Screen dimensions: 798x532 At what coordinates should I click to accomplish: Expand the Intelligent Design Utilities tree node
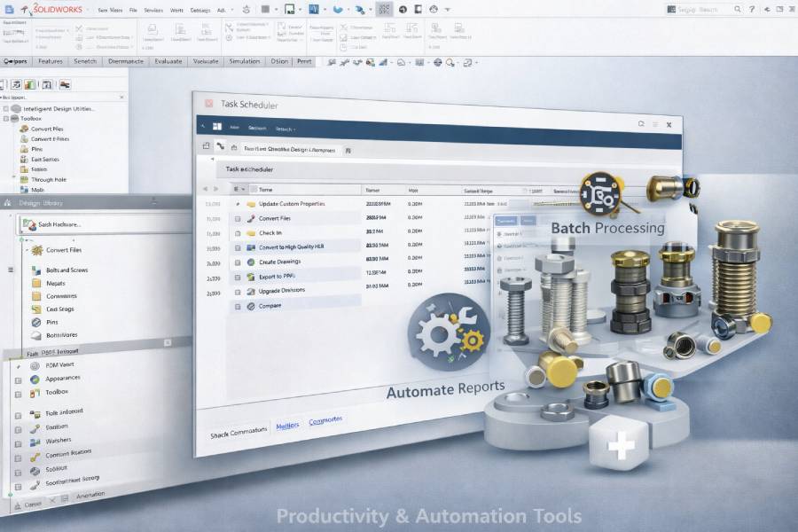(x=6, y=108)
